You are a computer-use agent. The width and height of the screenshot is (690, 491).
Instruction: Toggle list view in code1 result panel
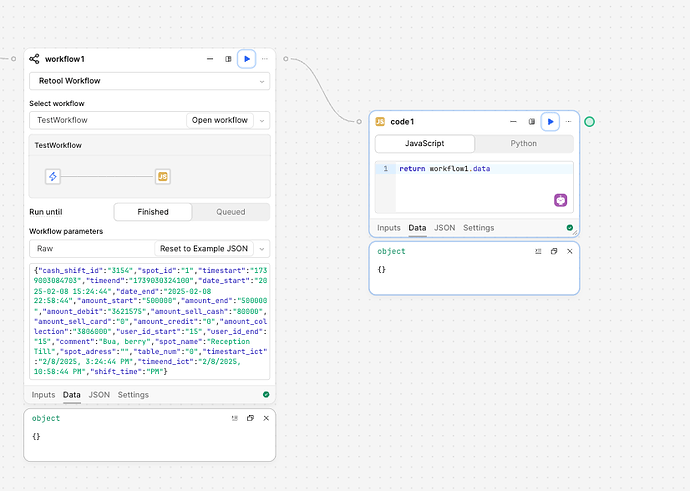coord(538,251)
